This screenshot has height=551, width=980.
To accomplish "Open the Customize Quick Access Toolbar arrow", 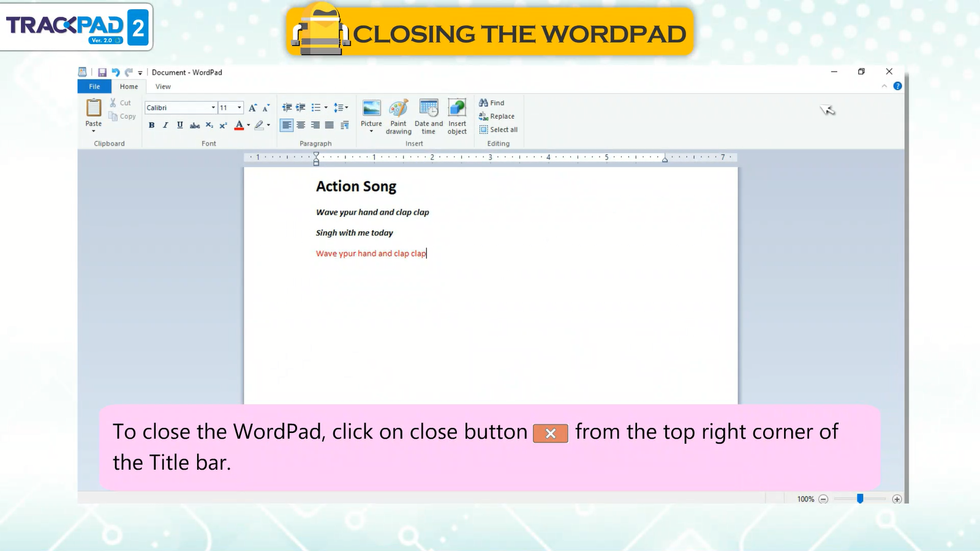I will (x=140, y=73).
